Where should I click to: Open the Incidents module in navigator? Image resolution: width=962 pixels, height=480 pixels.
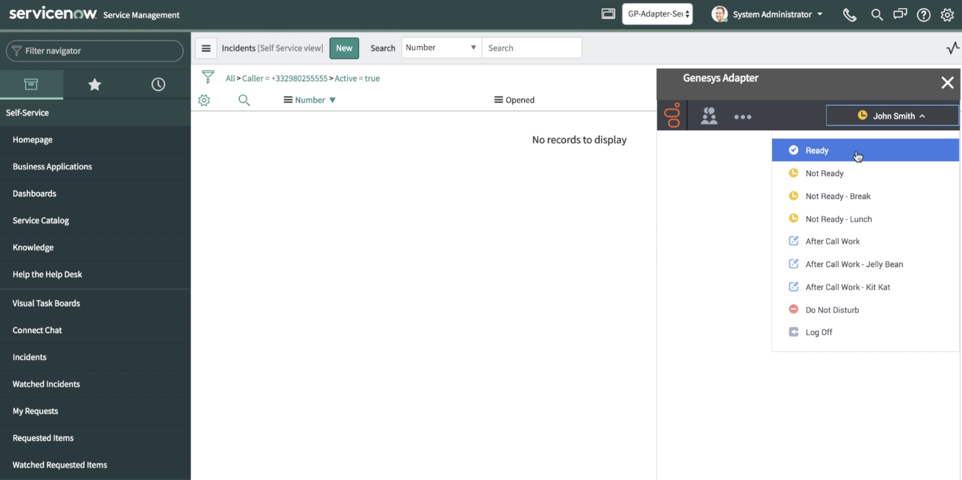tap(29, 357)
